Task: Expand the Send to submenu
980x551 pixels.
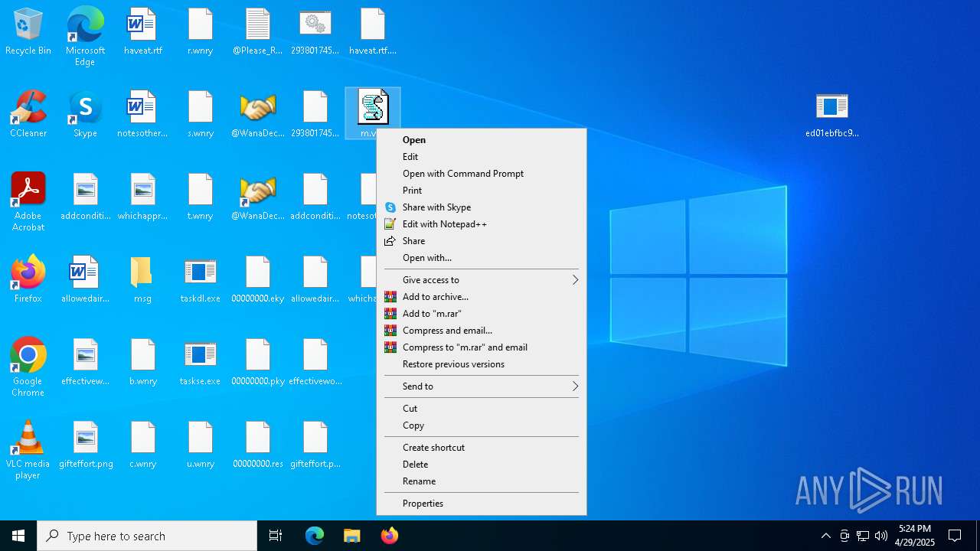Action: pyautogui.click(x=482, y=386)
